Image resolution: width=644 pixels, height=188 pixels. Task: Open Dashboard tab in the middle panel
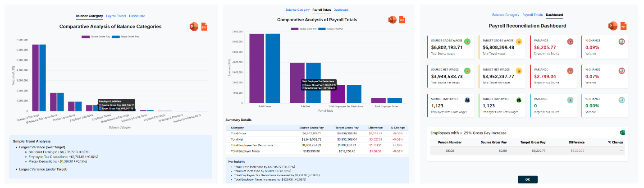341,9
